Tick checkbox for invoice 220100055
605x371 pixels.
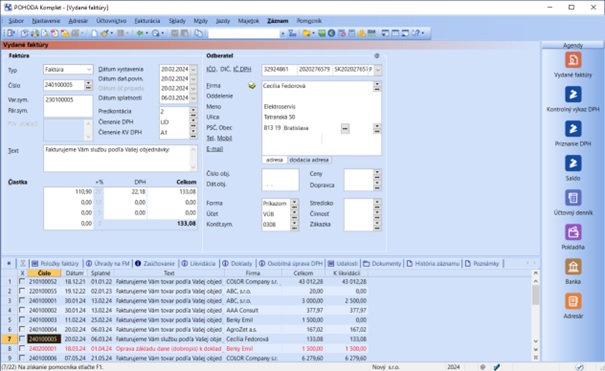22,291
